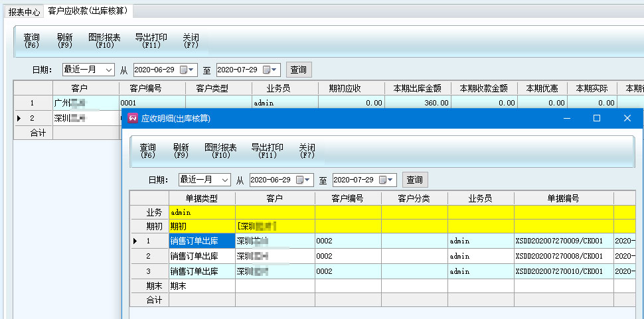Viewport: 644px width, 319px height.
Task: Close the 应收明细(出库核算) dialog window
Action: pos(627,119)
